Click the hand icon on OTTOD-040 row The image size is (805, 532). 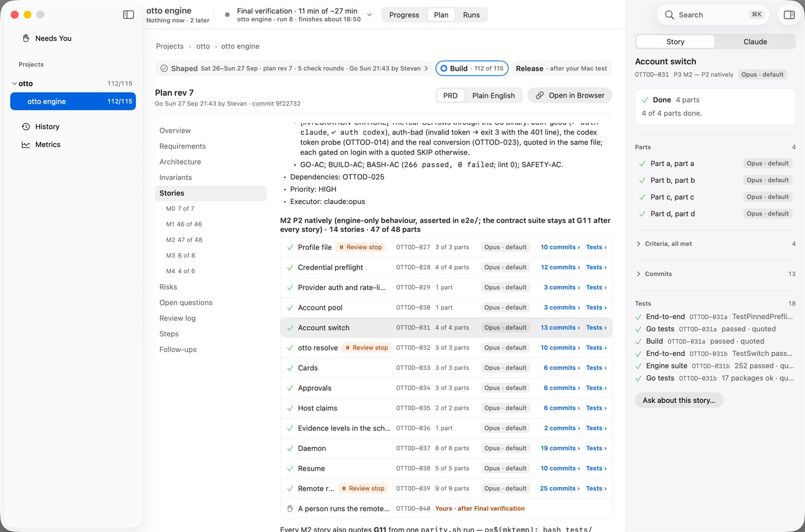[290, 509]
